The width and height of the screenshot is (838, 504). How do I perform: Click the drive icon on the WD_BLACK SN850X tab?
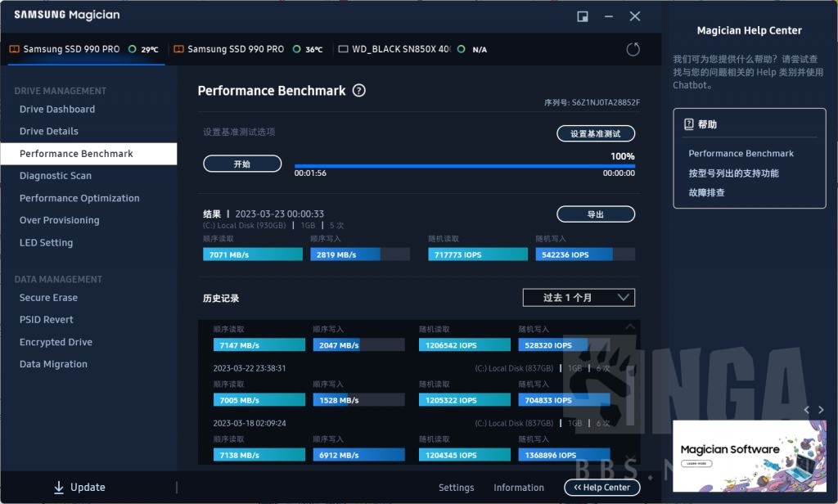coord(344,49)
